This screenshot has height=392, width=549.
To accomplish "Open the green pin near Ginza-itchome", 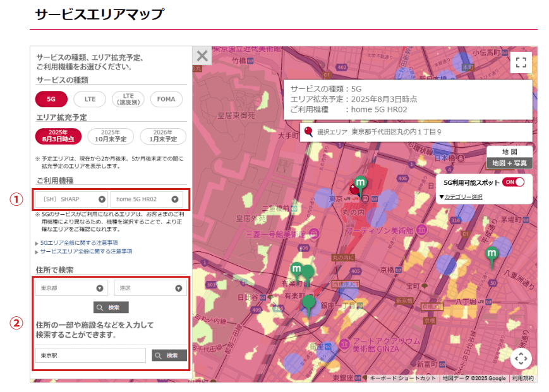I will [308, 303].
